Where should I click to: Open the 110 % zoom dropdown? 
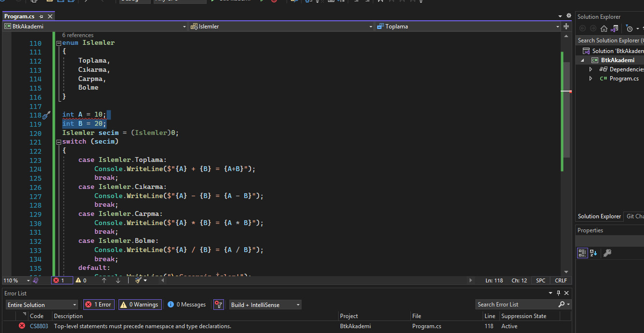tap(28, 280)
